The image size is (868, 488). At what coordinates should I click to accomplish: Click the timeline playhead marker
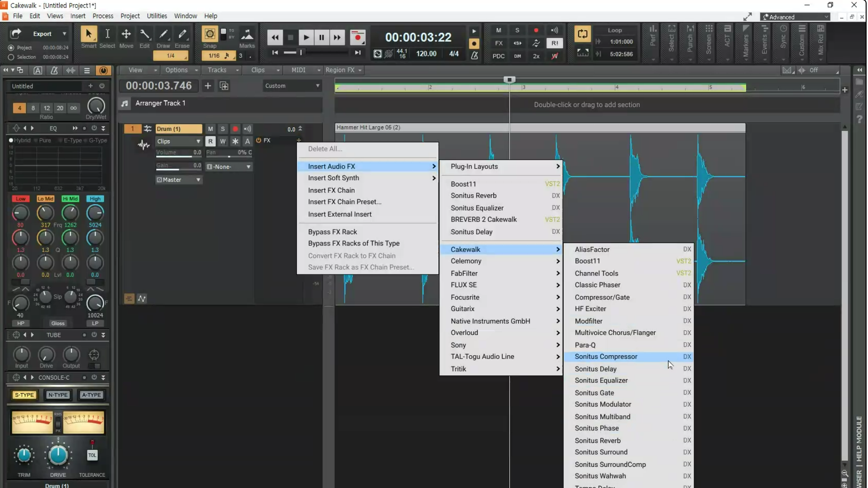point(509,80)
